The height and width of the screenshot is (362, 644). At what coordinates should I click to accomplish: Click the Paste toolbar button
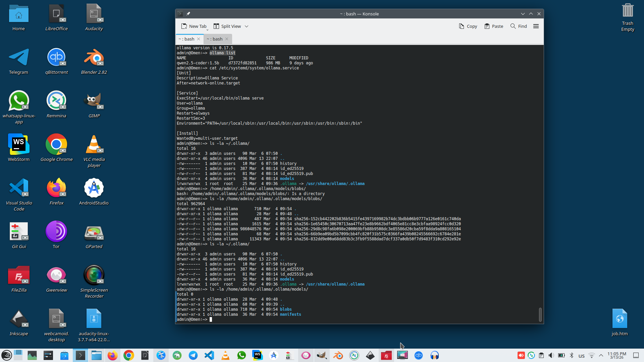[x=494, y=26]
